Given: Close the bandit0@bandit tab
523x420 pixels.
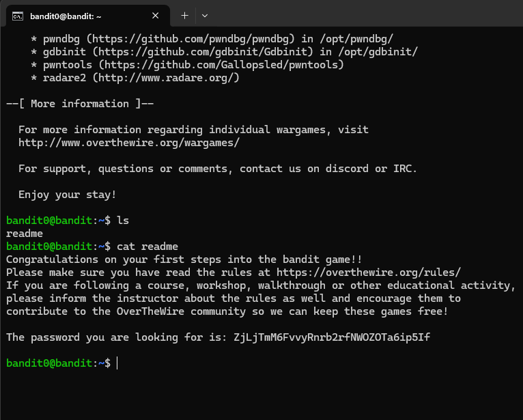Looking at the screenshot, I should click(x=156, y=15).
